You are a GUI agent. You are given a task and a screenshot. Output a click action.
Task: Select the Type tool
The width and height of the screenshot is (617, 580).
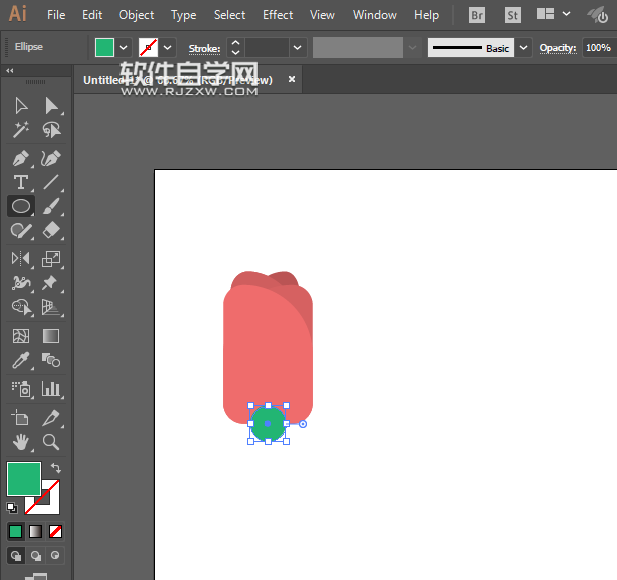[x=21, y=182]
